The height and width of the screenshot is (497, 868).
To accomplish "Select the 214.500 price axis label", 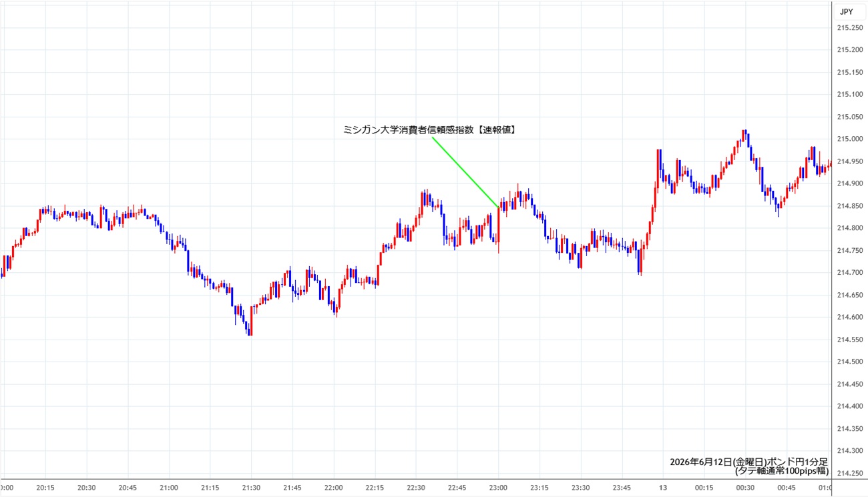I will (850, 362).
